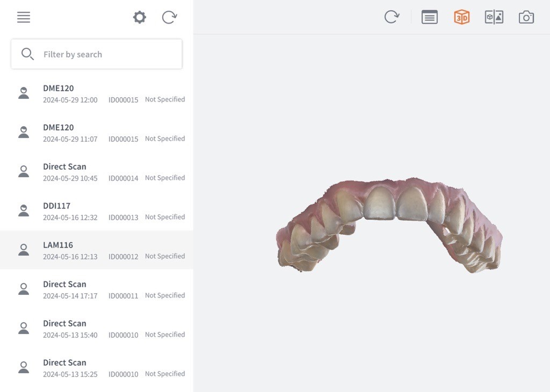Open Direct Scan case ID000011

point(97,289)
